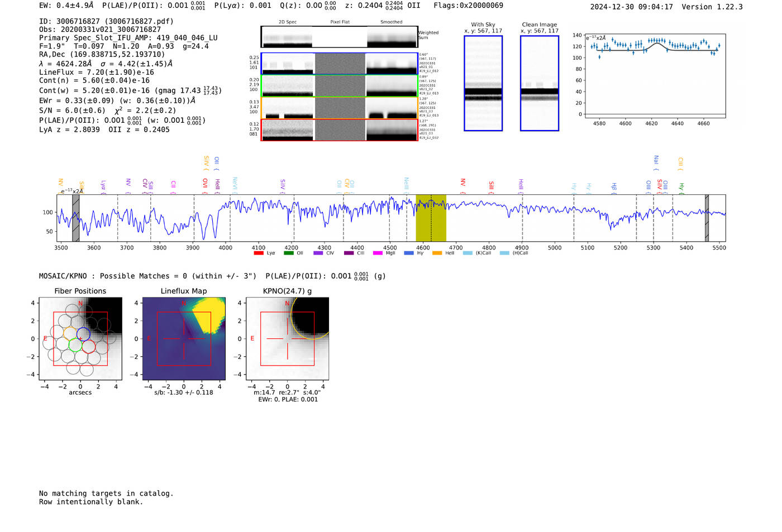Click the 'EW: 0.4±4.9Å' header value
This screenshot has height=532, width=782.
pos(66,6)
